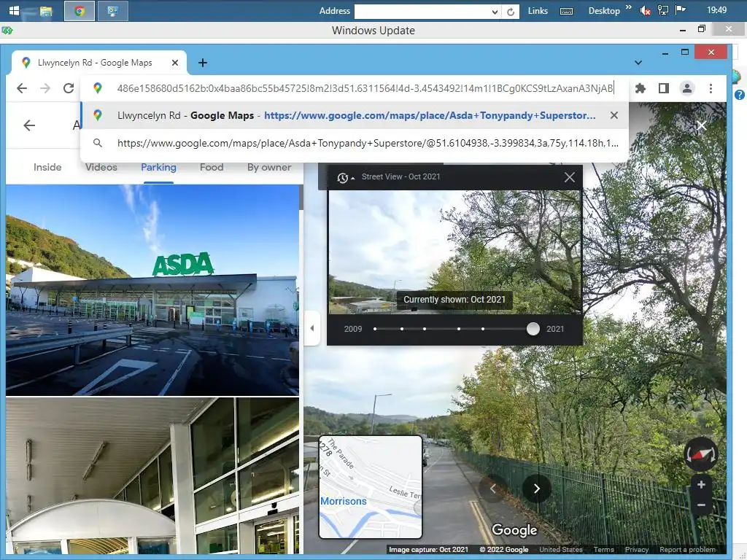Open the Terms link
The width and height of the screenshot is (747, 560).
point(603,550)
